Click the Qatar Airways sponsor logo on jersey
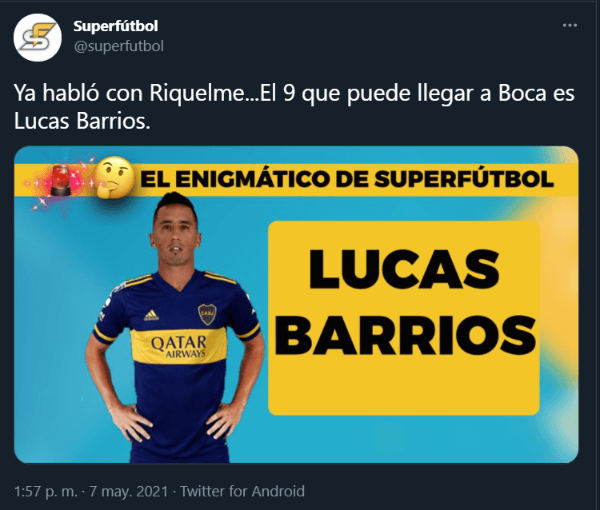The image size is (600, 510). [179, 346]
